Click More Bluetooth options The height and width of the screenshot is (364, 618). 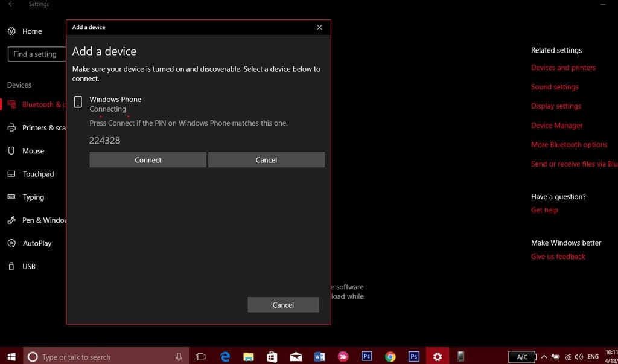569,145
